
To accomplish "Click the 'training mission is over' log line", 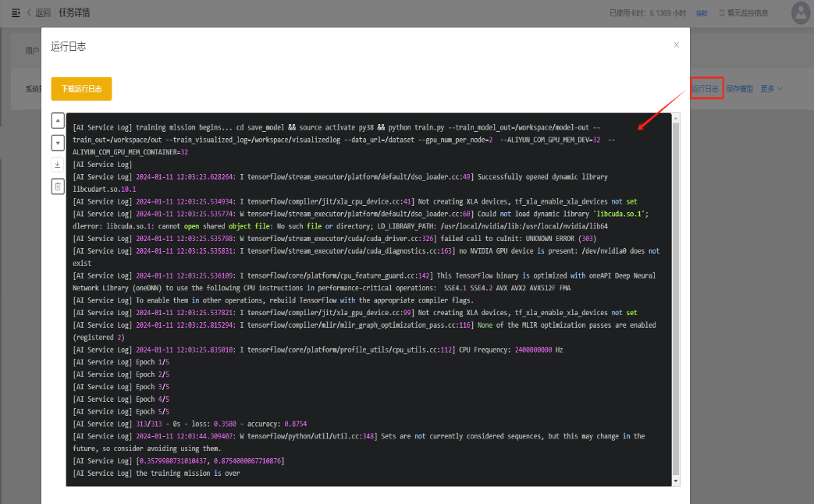I will (156, 474).
